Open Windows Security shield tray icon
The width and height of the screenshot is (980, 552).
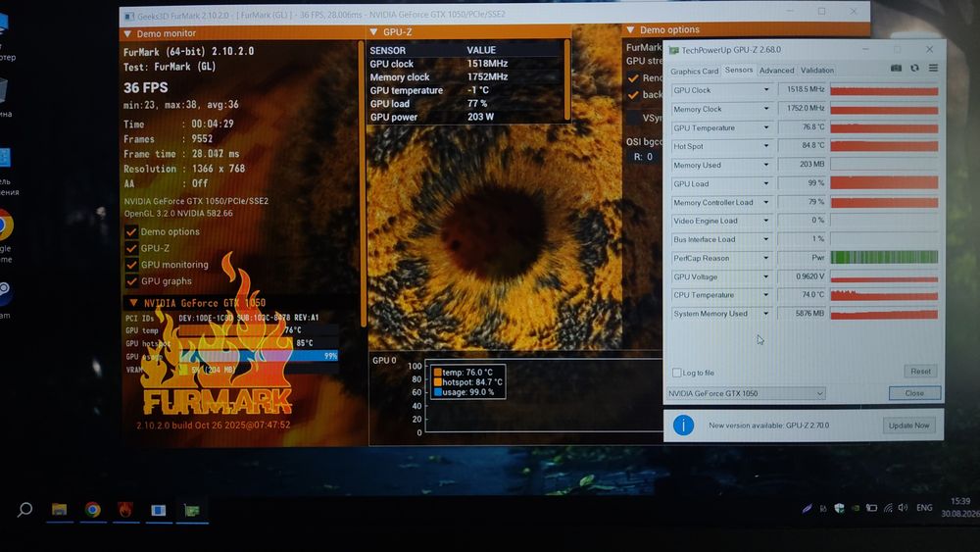point(840,508)
